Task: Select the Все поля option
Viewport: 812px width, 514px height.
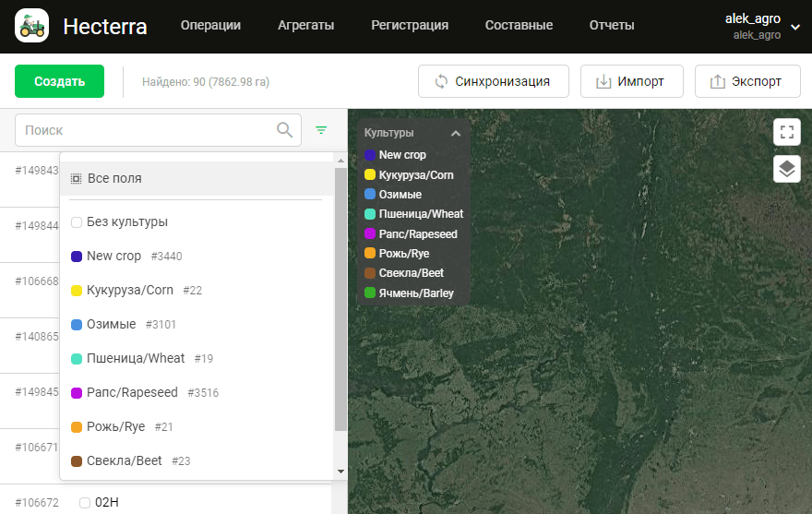Action: tap(114, 178)
